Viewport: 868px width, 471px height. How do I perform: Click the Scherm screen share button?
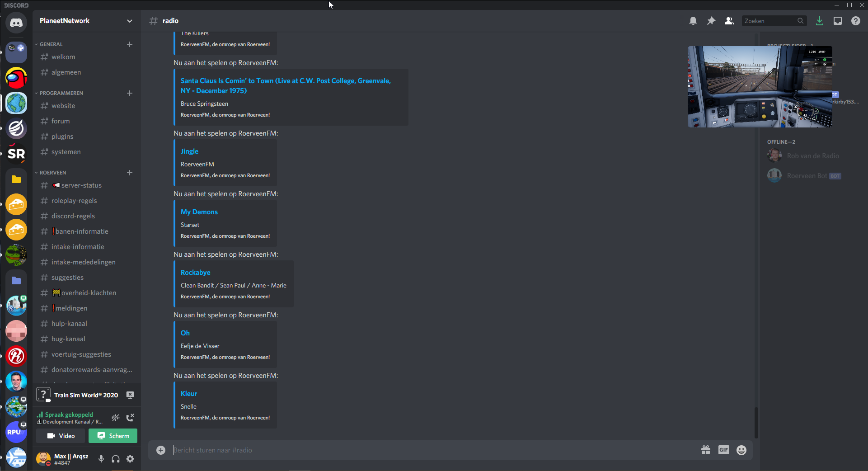[x=113, y=436]
